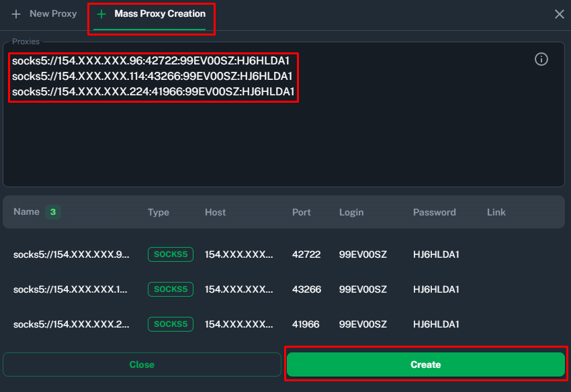Click the info icon in Proxies field
Viewport: 571px width, 392px height.
(541, 60)
